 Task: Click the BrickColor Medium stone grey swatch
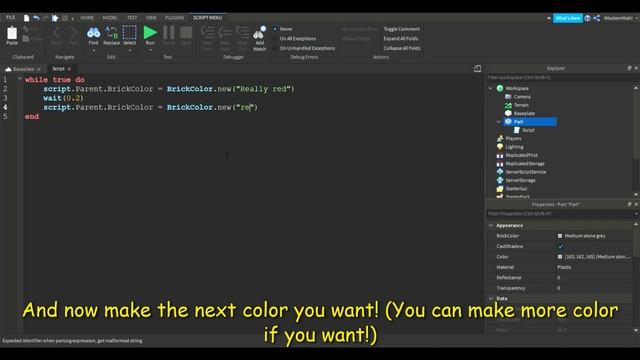(x=560, y=236)
